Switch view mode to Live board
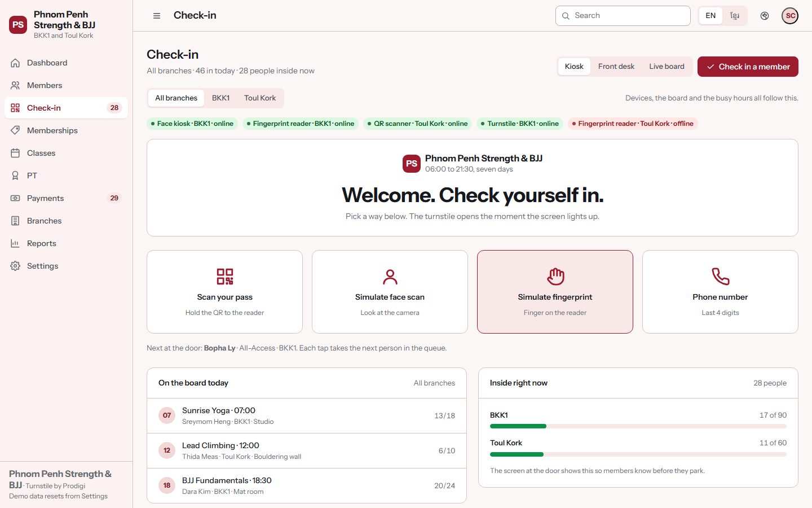Screen dimensions: 812x508 click(667, 67)
